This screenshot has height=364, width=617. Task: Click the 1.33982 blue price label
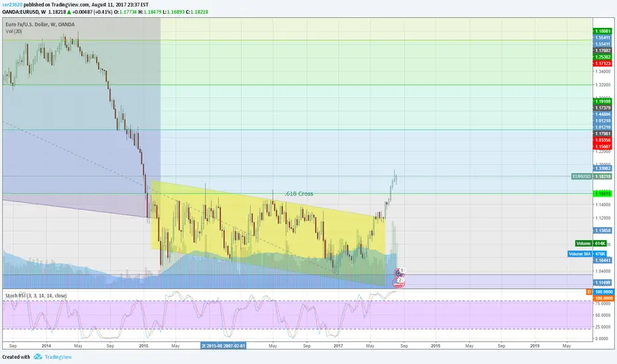pyautogui.click(x=602, y=168)
